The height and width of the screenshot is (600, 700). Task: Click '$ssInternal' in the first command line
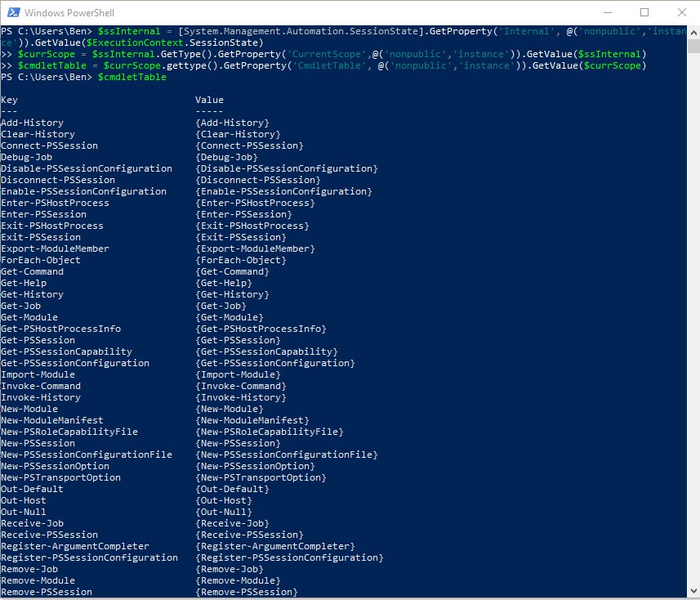tap(129, 31)
